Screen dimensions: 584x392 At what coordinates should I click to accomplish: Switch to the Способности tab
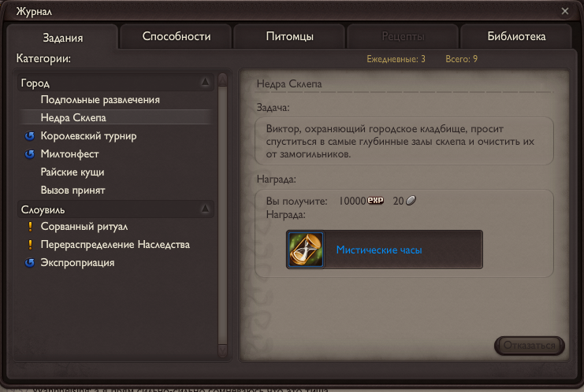point(177,36)
